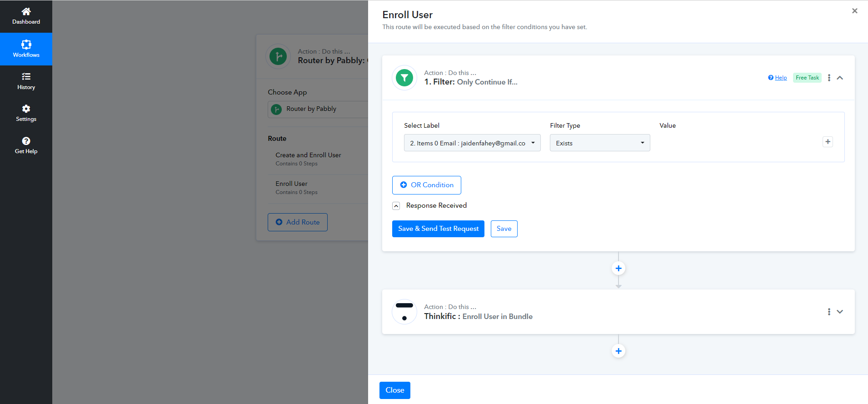
Task: Open Settings in the sidebar
Action: 26,113
